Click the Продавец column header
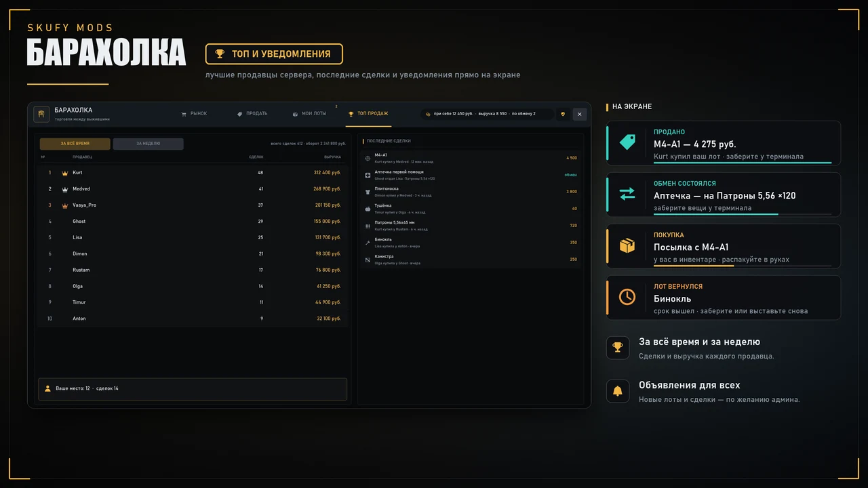This screenshot has height=488, width=868. 83,157
